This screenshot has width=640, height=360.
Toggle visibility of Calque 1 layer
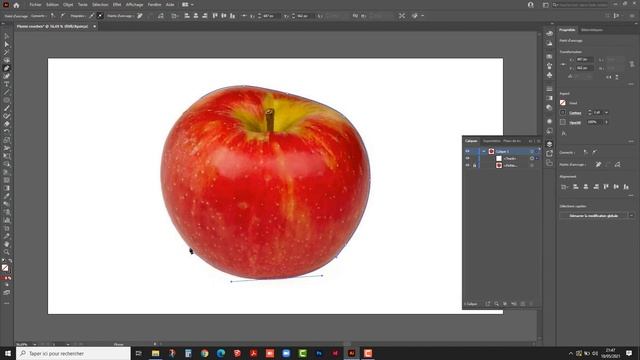click(x=467, y=151)
